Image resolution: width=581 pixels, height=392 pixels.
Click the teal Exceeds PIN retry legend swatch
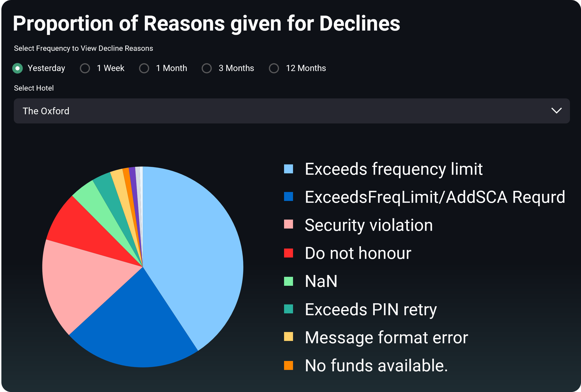(288, 309)
